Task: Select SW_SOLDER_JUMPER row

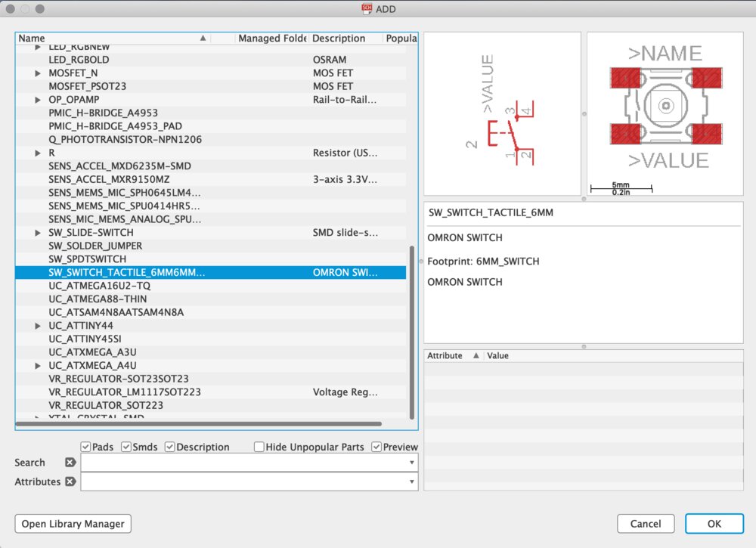Action: coord(211,246)
